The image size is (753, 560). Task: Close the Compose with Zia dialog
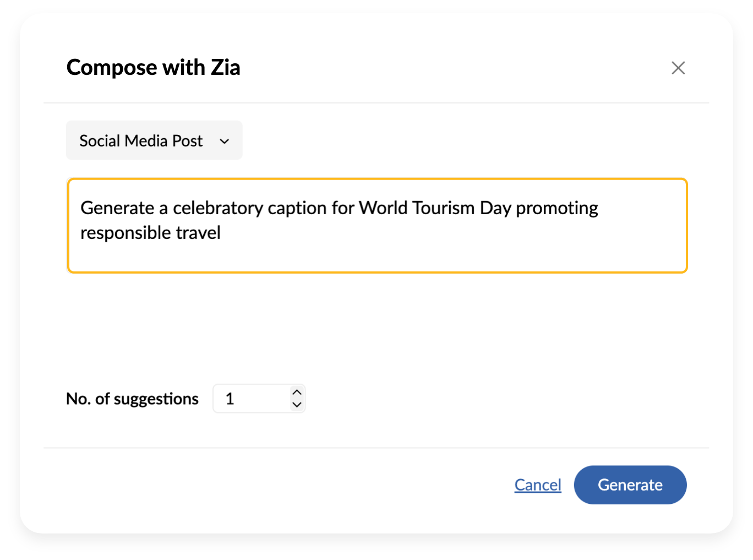(x=678, y=68)
